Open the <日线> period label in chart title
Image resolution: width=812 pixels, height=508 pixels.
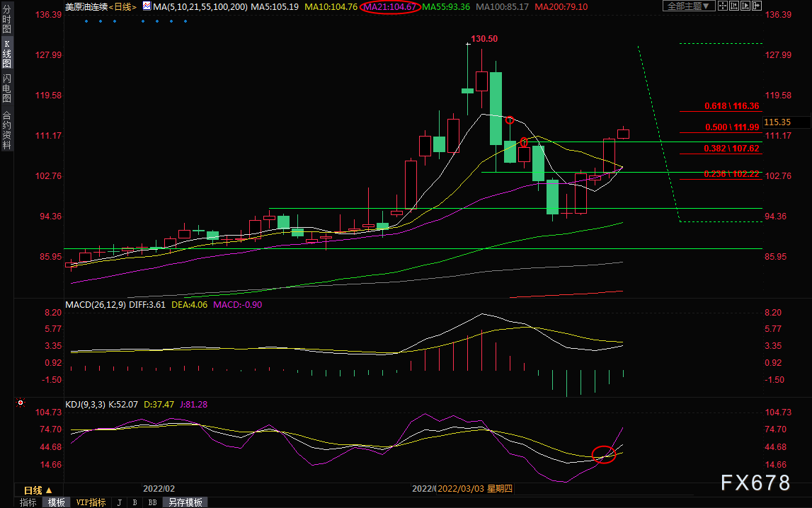(123, 7)
